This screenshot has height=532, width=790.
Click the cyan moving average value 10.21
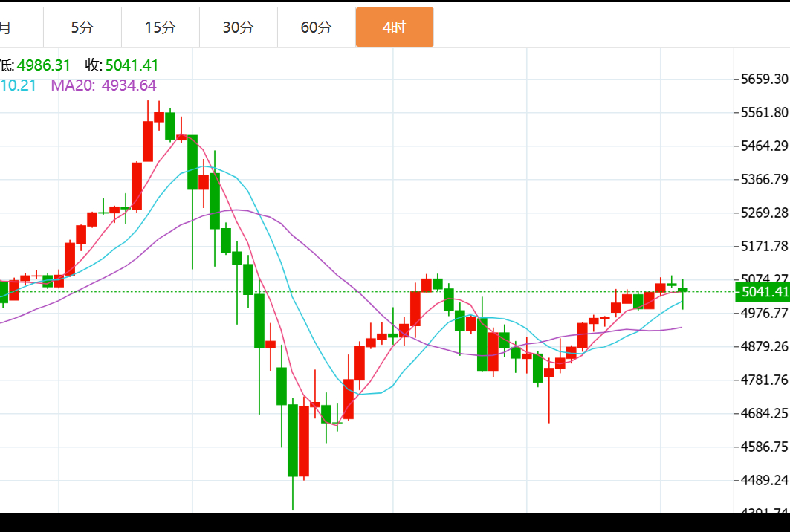point(18,85)
